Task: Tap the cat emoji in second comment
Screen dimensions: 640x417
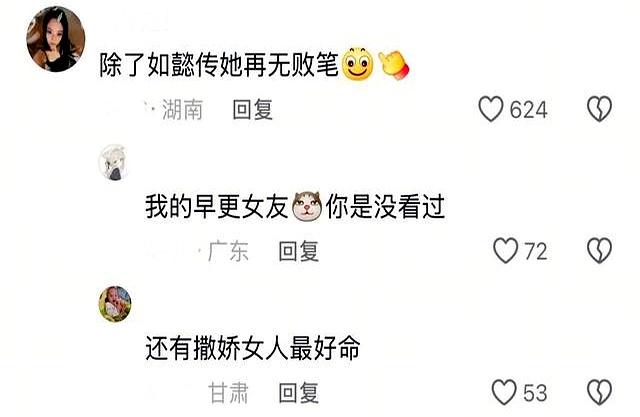Action: [x=307, y=206]
